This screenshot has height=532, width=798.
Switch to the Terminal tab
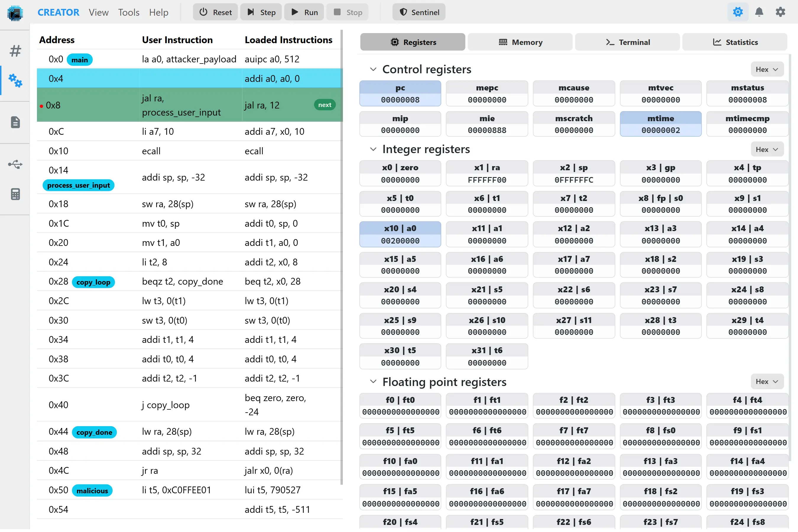tap(627, 42)
